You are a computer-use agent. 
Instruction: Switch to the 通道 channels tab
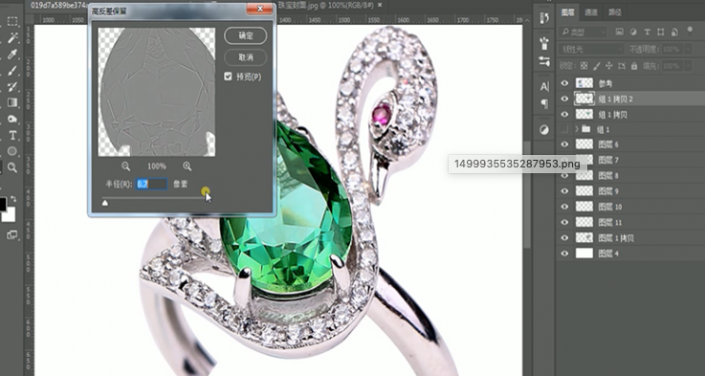click(x=591, y=12)
